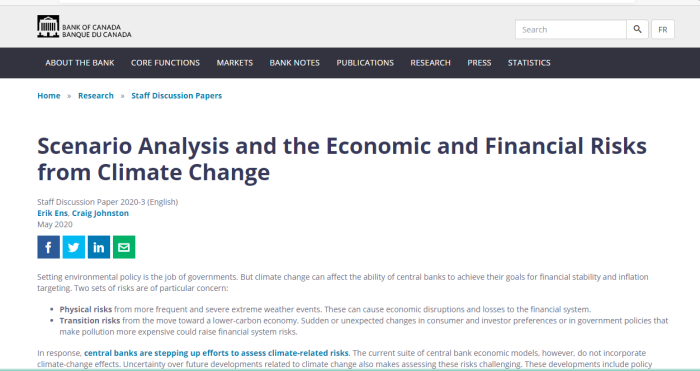700x371 pixels.
Task: Share the paper on LinkedIn
Action: 99,247
